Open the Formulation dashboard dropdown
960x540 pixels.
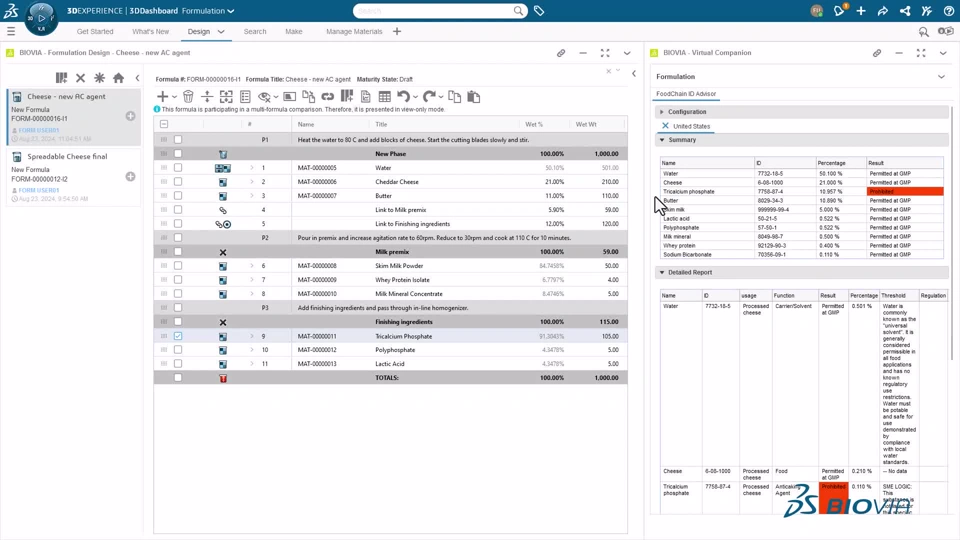click(231, 11)
